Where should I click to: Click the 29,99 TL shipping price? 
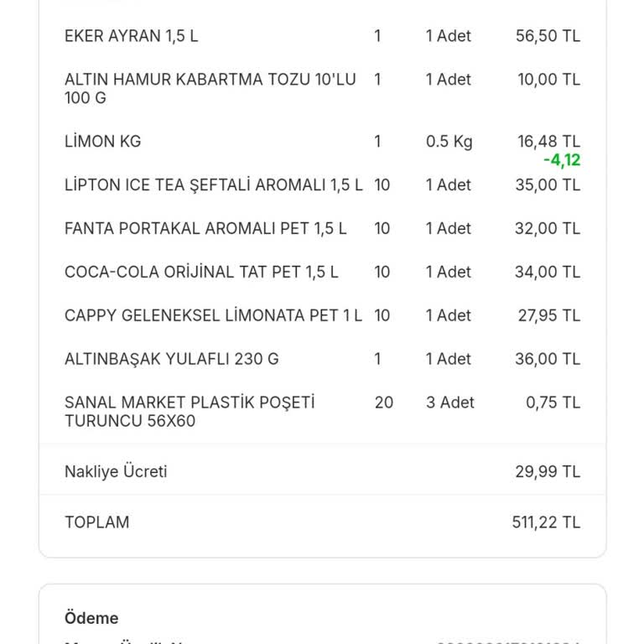pos(548,471)
